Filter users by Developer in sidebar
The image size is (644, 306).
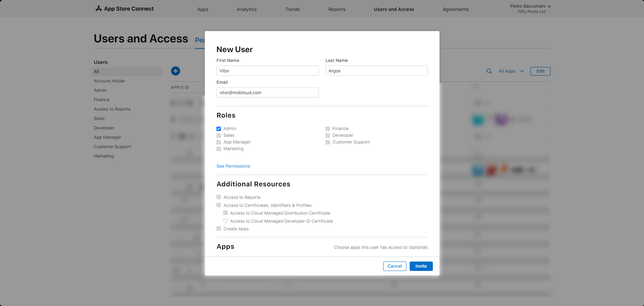coord(104,128)
